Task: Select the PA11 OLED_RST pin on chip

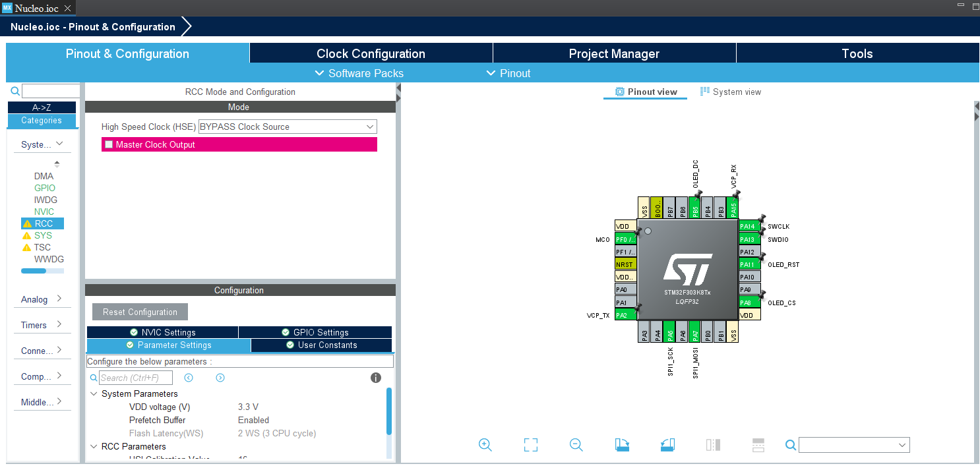Action: pyautogui.click(x=747, y=264)
